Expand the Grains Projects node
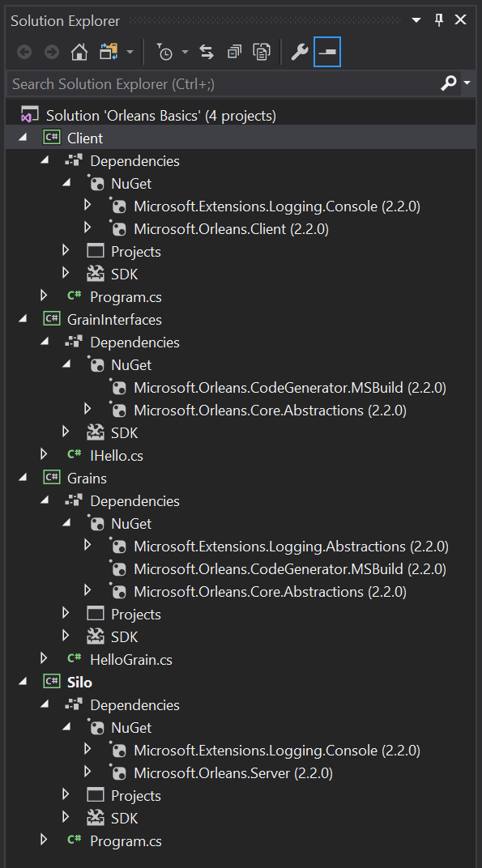 (66, 614)
